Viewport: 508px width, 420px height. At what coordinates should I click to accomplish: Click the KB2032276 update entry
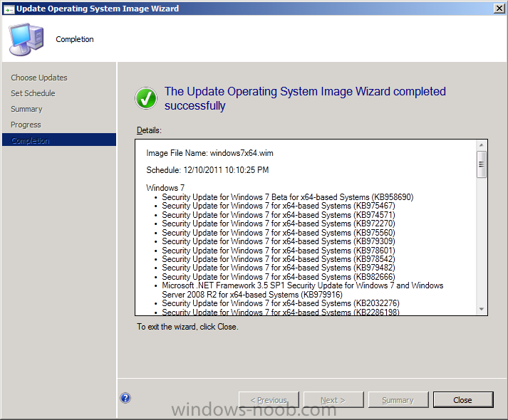coord(281,303)
